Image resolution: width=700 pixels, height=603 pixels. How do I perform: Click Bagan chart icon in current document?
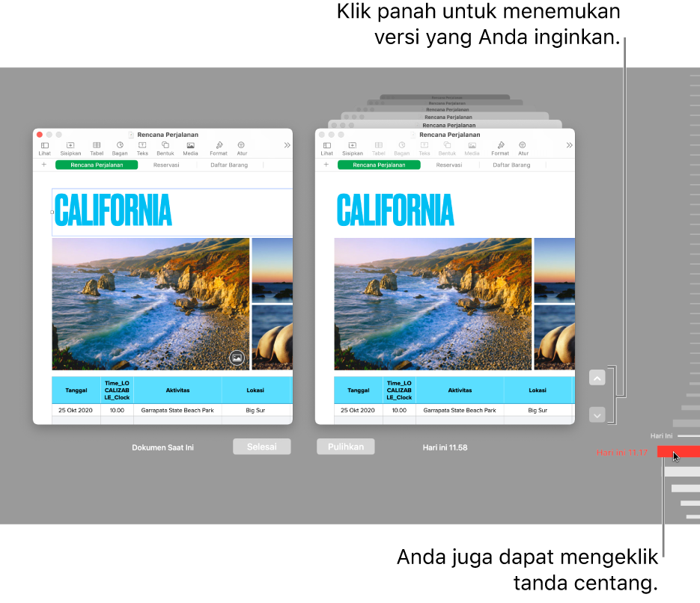pos(120,149)
